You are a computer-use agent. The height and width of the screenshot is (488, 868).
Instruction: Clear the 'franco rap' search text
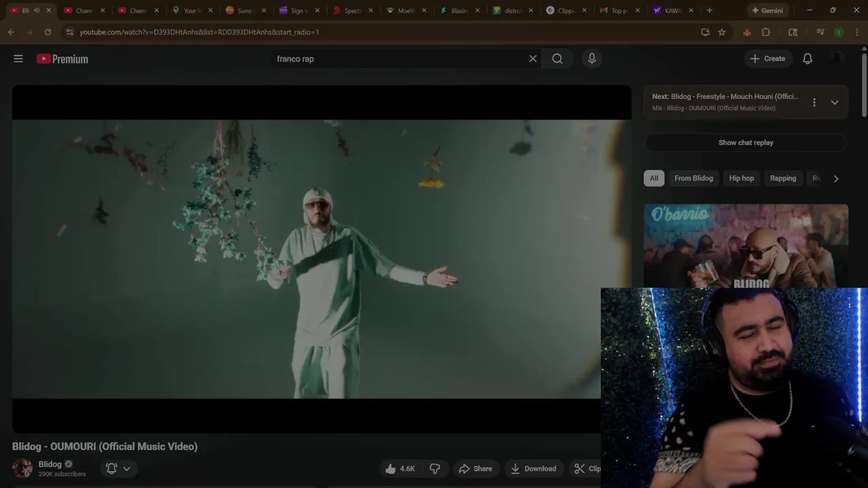coord(533,59)
